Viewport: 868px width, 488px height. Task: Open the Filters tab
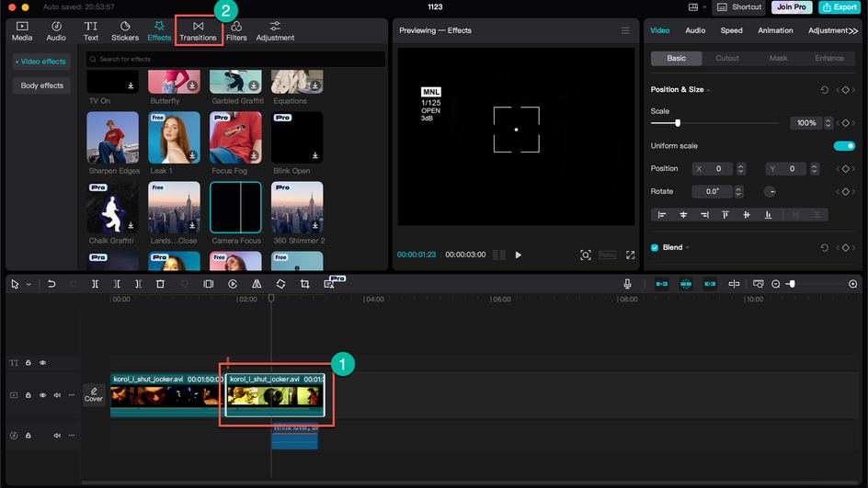pyautogui.click(x=236, y=31)
